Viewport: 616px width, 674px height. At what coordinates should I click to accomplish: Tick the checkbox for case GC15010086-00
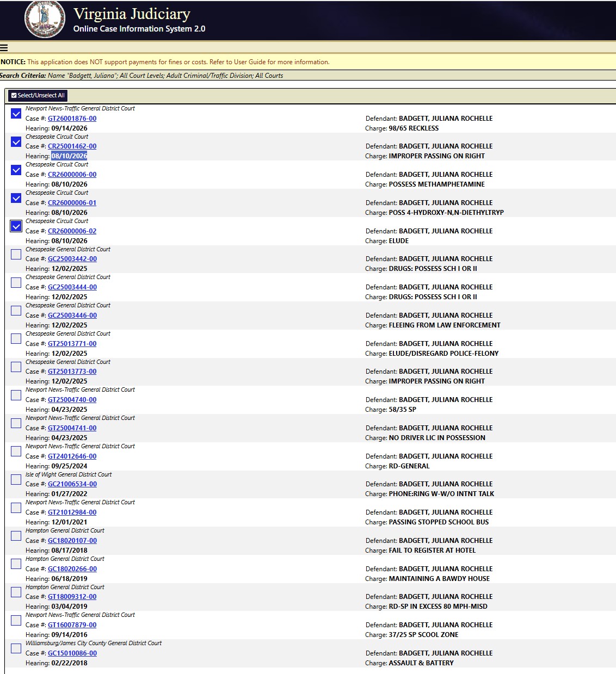16,648
